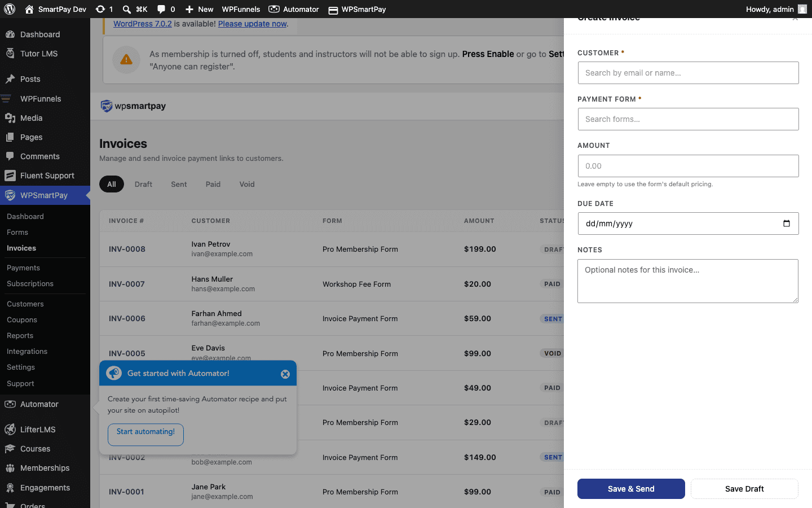Click into the Notes textarea
Screen dimensions: 812x508
pos(688,281)
